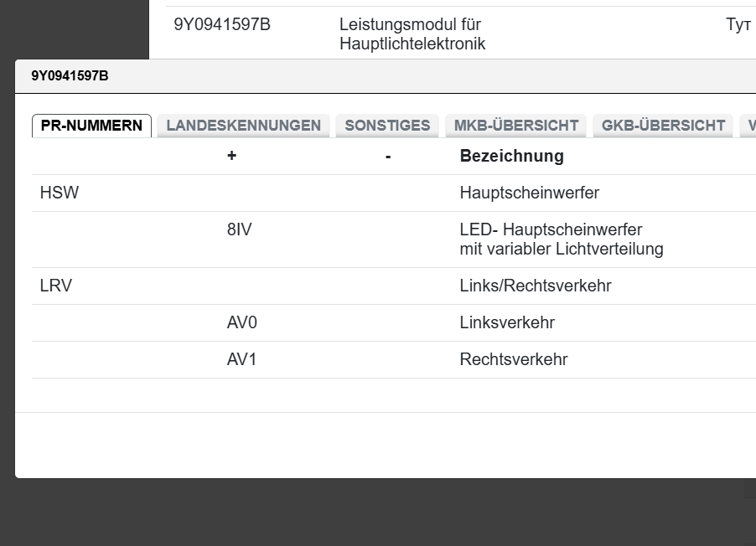Switch to the PR-NUMMERN tab
This screenshot has height=546, width=756.
pos(91,126)
